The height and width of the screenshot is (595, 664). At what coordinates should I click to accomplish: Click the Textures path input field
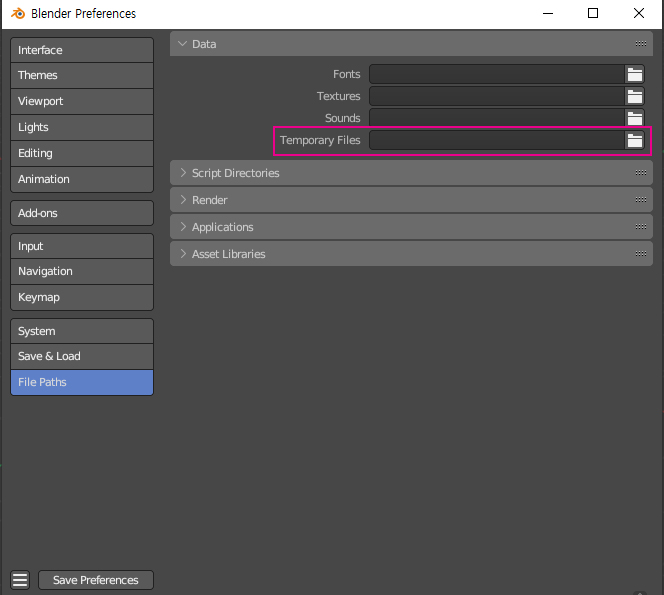point(497,97)
